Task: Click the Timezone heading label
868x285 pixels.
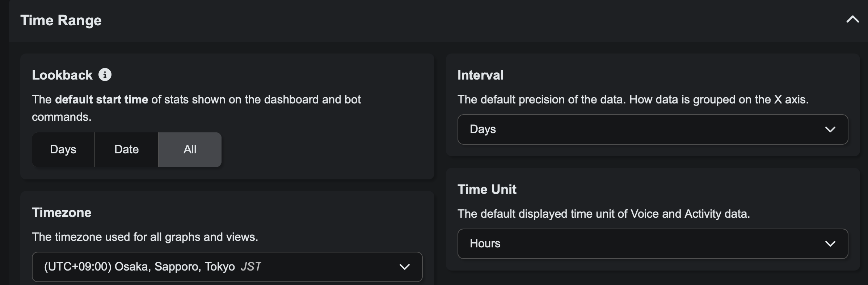Action: 62,213
